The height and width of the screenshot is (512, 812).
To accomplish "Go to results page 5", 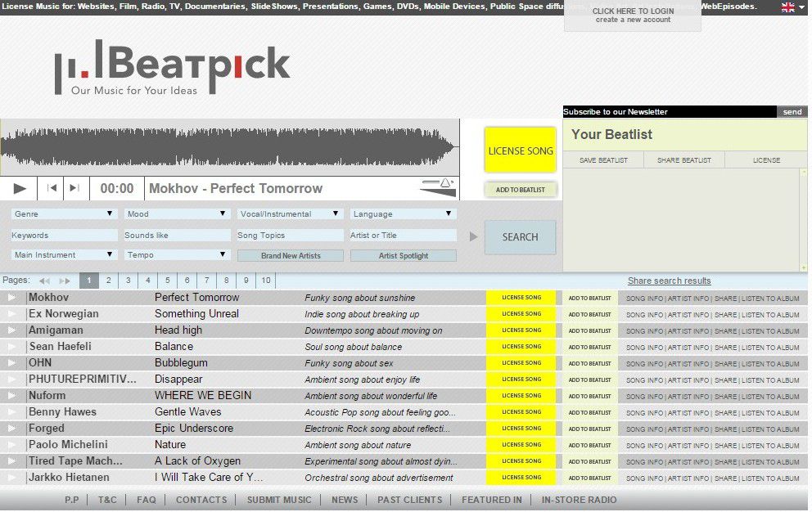I will (167, 281).
